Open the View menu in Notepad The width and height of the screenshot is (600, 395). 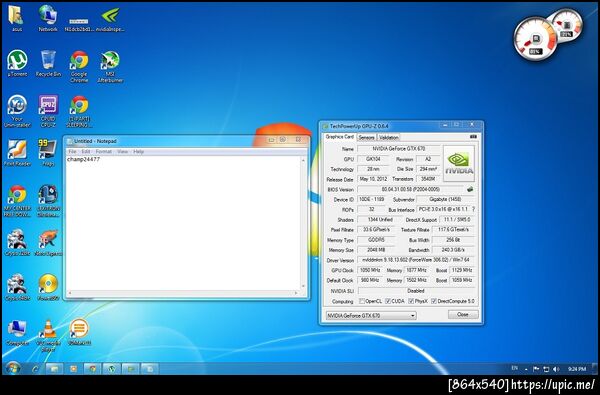pyautogui.click(x=122, y=152)
